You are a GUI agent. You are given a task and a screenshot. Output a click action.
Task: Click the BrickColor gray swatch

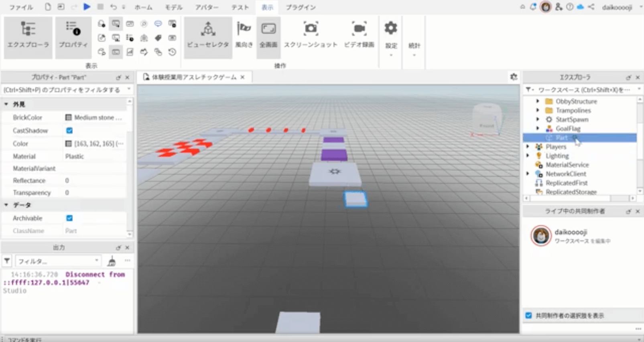pyautogui.click(x=69, y=117)
